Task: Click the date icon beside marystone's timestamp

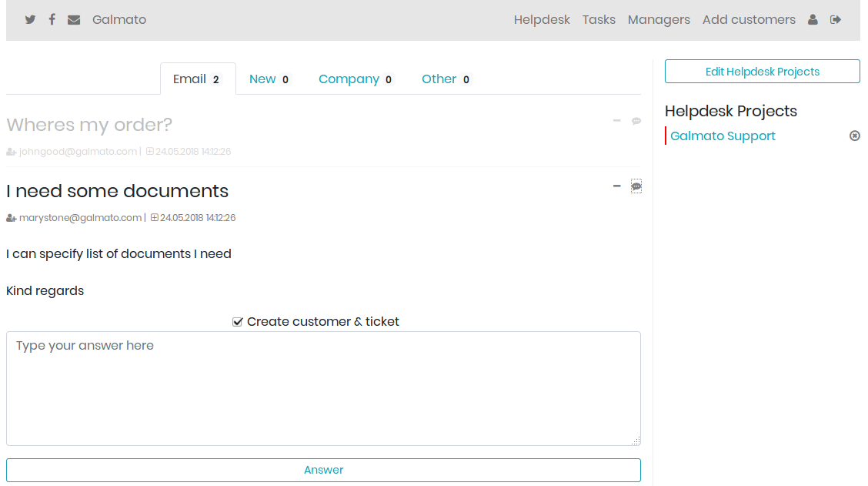Action: (155, 218)
